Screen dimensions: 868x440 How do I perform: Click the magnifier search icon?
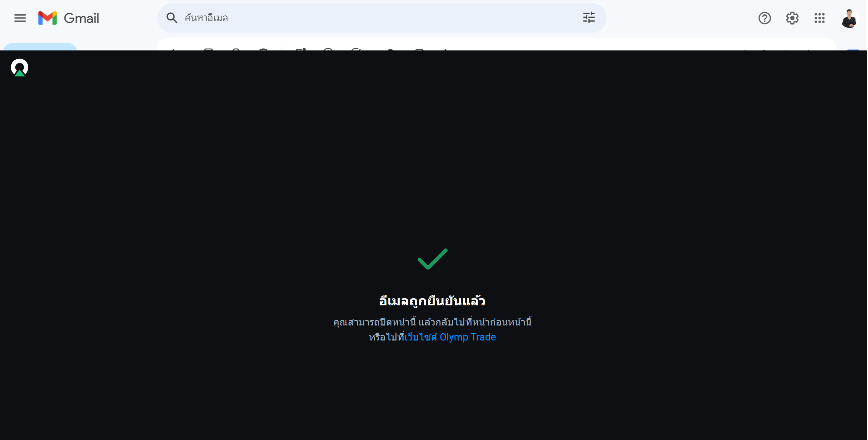coord(171,18)
